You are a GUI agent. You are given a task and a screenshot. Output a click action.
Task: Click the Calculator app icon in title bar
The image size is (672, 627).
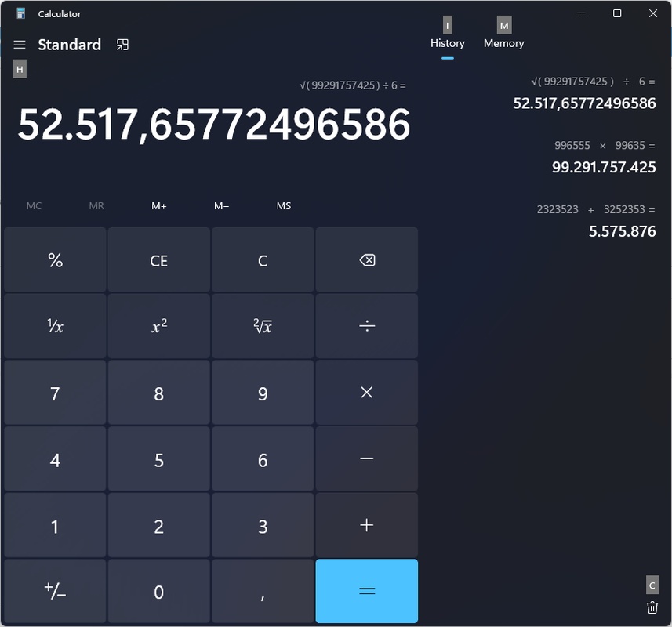pyautogui.click(x=20, y=13)
